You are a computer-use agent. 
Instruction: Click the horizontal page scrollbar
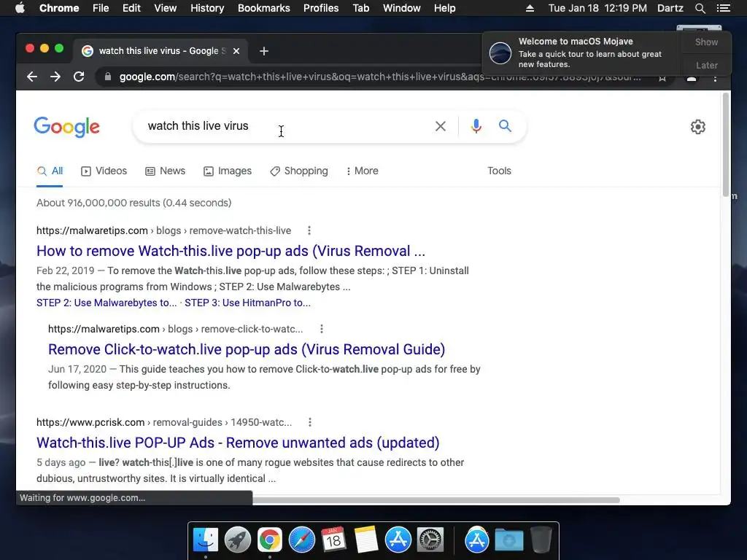436,500
